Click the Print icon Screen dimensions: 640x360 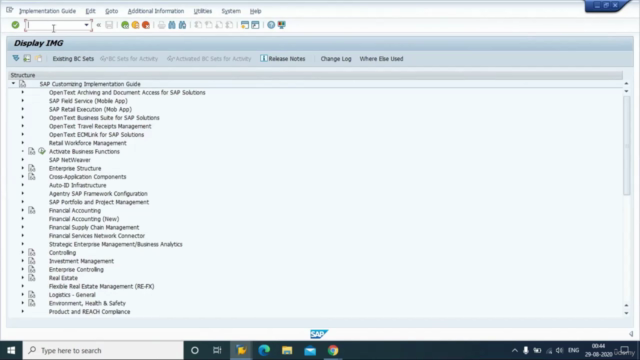coord(161,25)
